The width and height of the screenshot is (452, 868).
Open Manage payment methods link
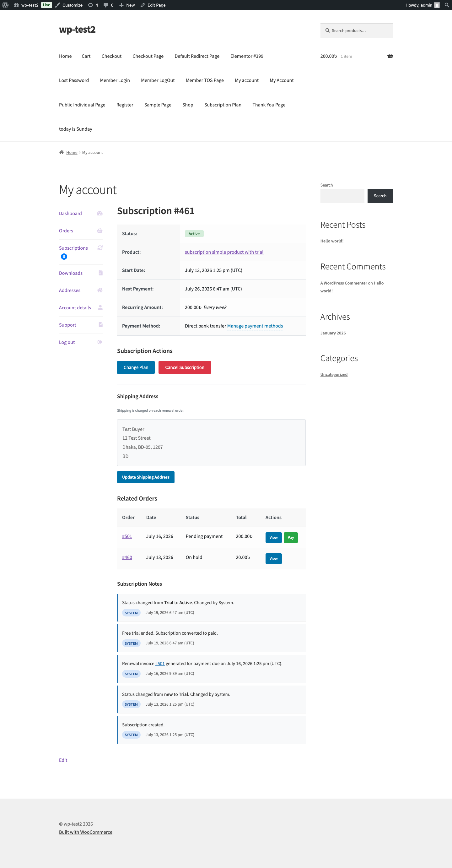(255, 326)
